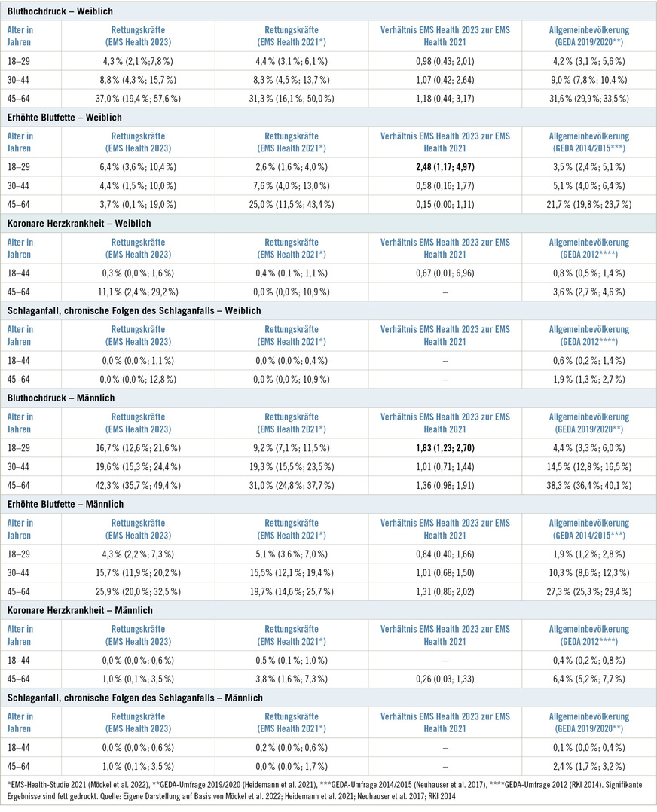Click the "Bluthochdruck – Männlich" section header
Image resolution: width=657 pixels, height=812 pixels.
pyautogui.click(x=60, y=398)
